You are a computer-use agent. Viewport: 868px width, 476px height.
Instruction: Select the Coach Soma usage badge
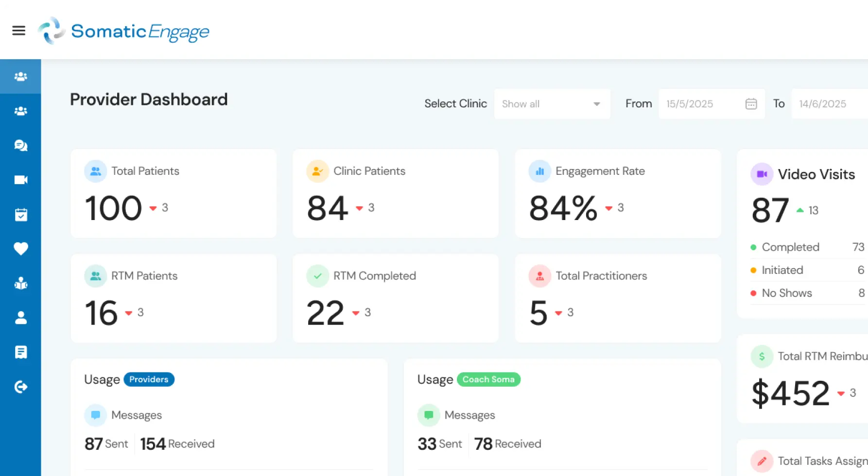(x=488, y=379)
